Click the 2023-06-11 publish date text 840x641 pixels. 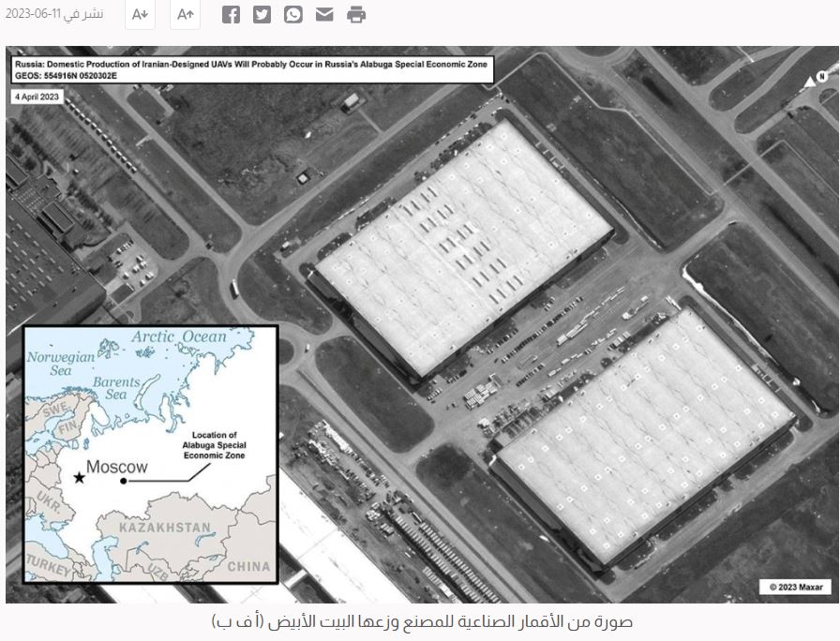click(x=54, y=14)
